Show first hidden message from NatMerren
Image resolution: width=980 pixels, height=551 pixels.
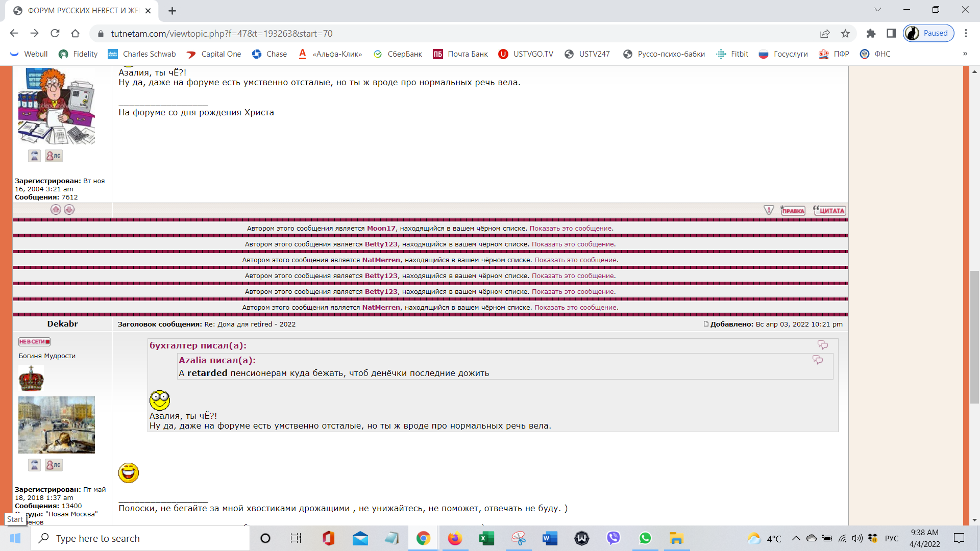click(x=575, y=260)
